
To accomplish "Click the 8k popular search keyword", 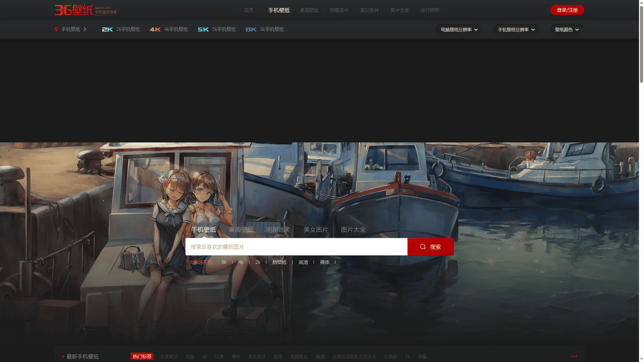I will point(224,262).
